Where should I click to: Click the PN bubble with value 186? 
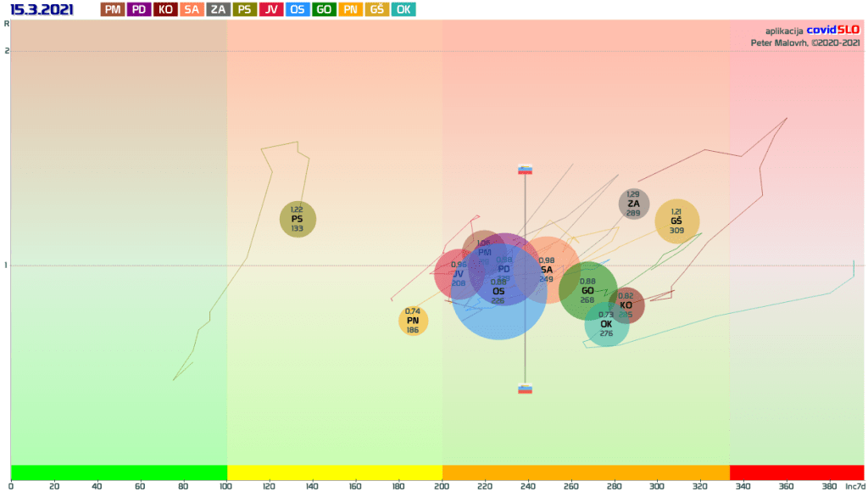point(413,321)
